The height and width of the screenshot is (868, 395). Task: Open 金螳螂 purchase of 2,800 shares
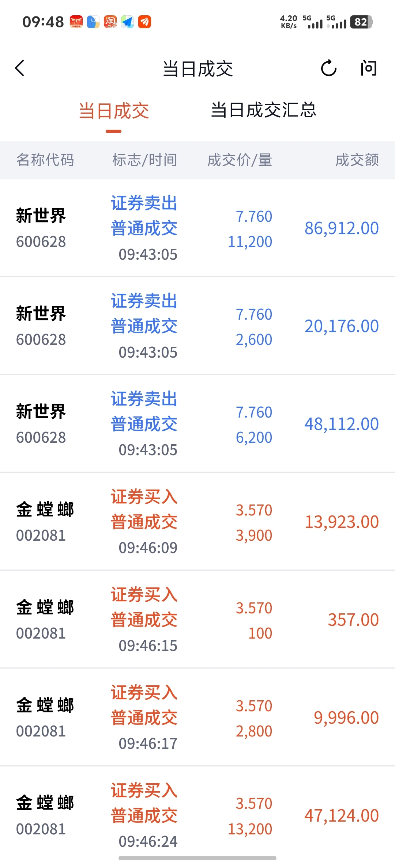point(197,717)
